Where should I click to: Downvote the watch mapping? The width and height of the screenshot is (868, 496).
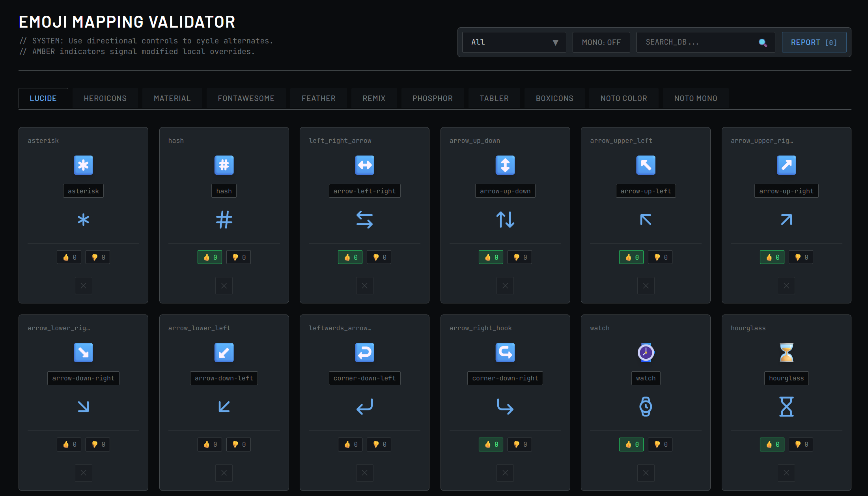(x=659, y=444)
